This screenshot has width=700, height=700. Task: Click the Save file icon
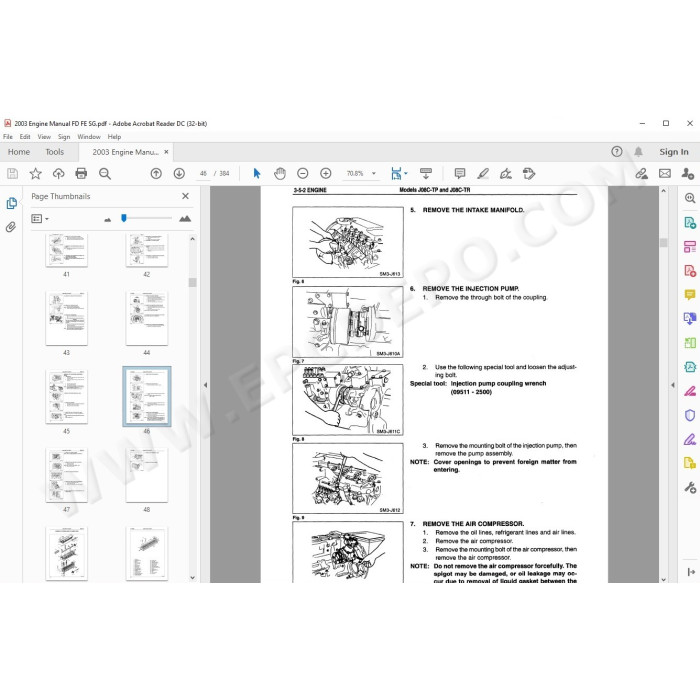(12, 173)
